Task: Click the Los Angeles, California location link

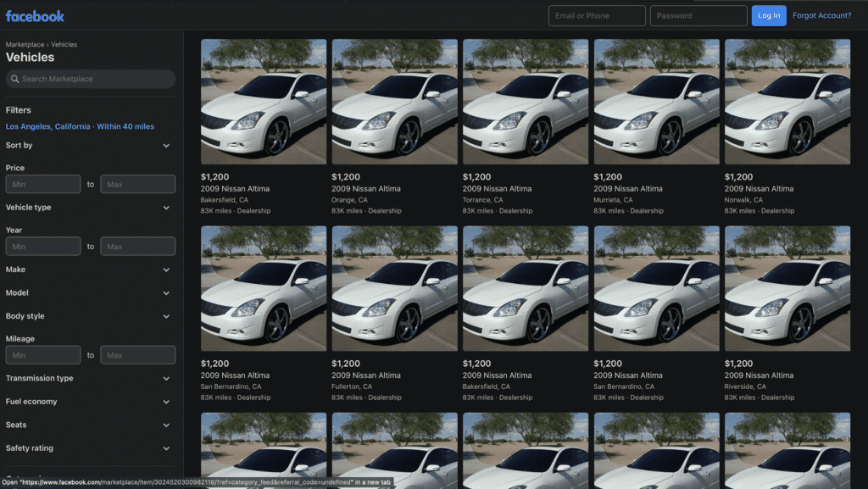Action: 47,125
